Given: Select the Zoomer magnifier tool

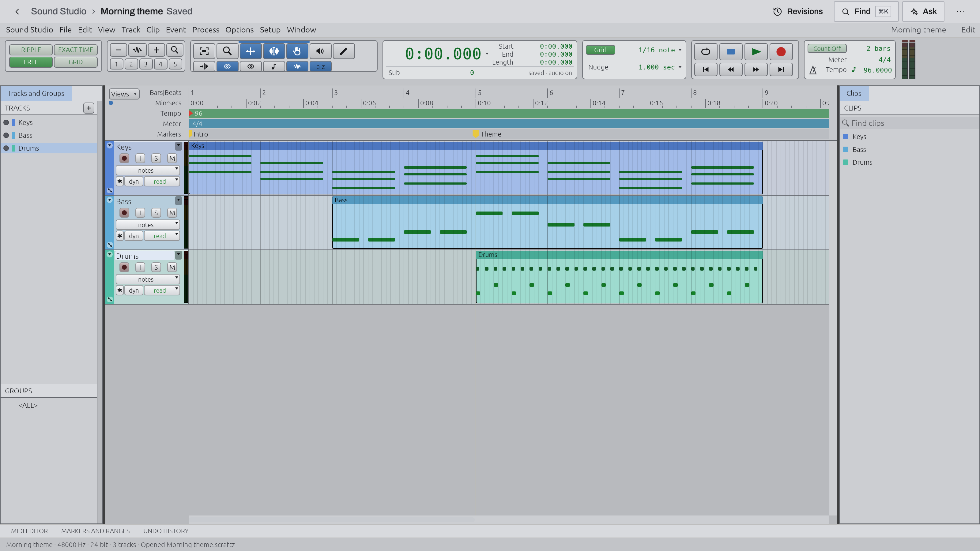Looking at the screenshot, I should click(x=227, y=51).
